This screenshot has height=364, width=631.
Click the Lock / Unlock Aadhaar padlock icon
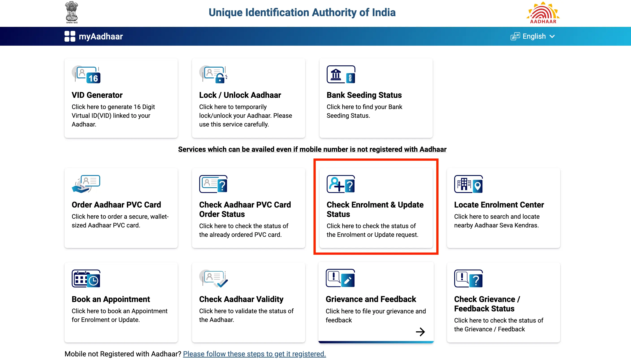pos(220,78)
